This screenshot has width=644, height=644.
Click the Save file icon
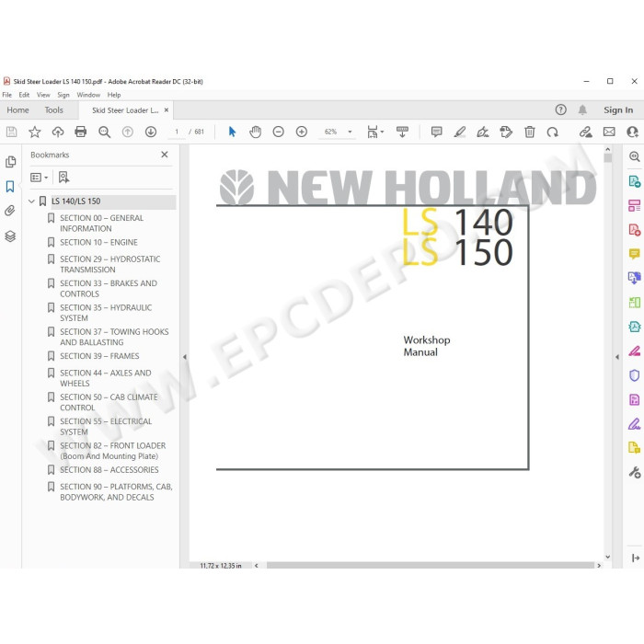coord(11,132)
